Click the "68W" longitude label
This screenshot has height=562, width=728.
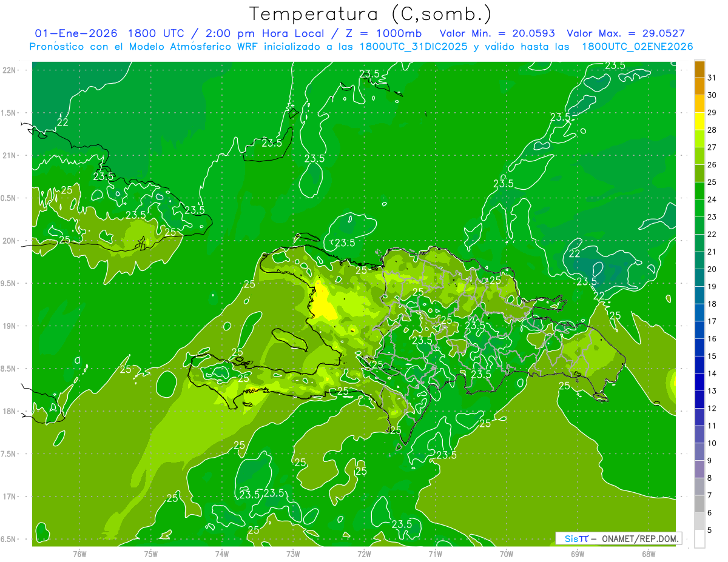coord(648,554)
